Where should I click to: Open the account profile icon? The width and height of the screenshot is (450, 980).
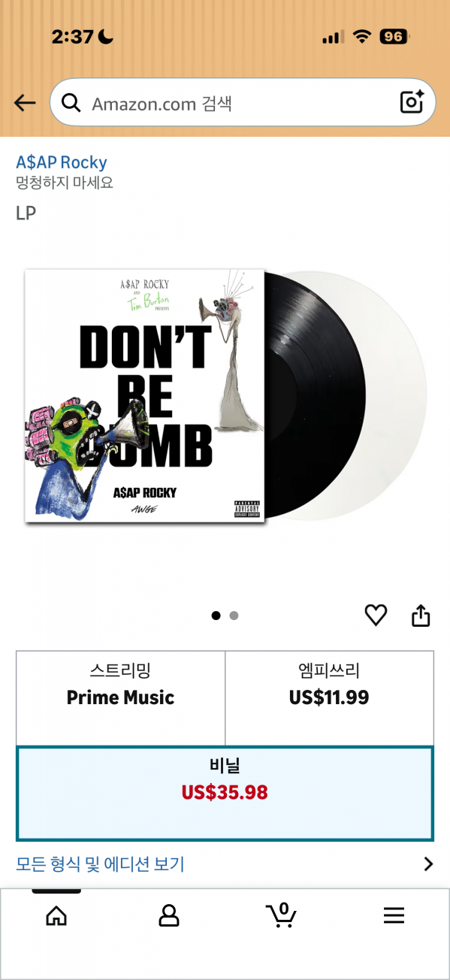[169, 915]
